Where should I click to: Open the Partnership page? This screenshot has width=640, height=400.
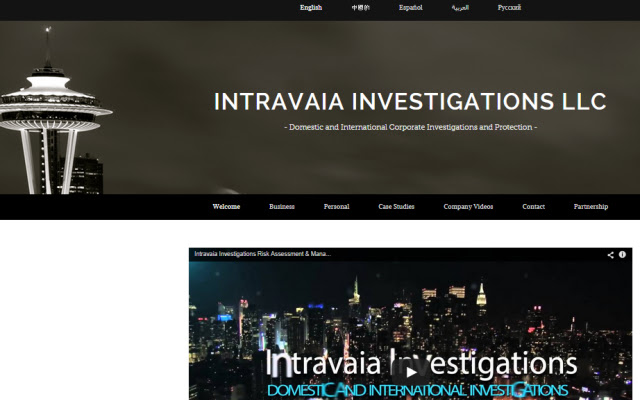pos(591,207)
